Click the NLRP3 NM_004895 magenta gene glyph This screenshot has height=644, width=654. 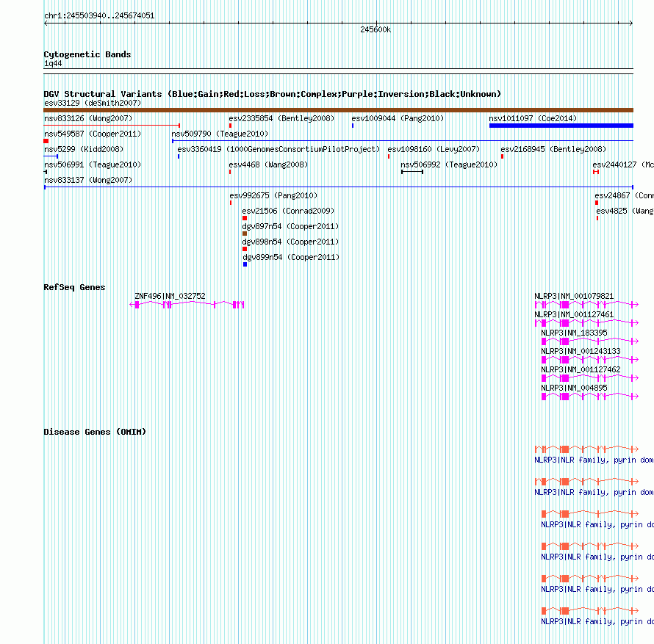590,397
